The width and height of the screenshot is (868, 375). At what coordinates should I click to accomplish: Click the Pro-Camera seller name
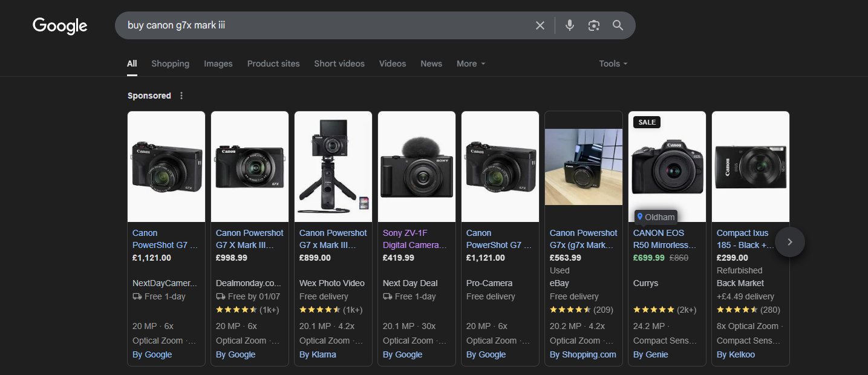(x=489, y=283)
